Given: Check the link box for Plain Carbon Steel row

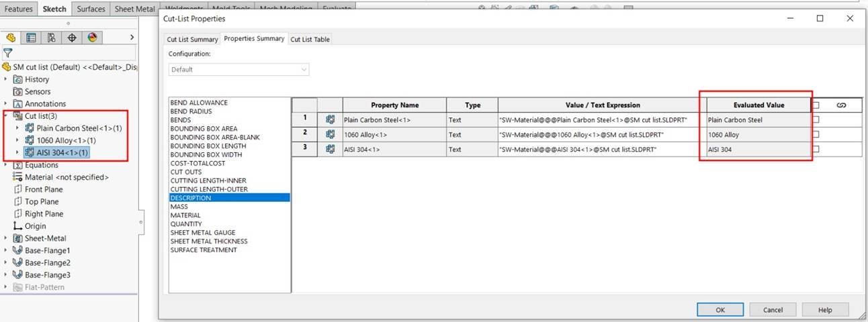Looking at the screenshot, I should click(x=816, y=119).
